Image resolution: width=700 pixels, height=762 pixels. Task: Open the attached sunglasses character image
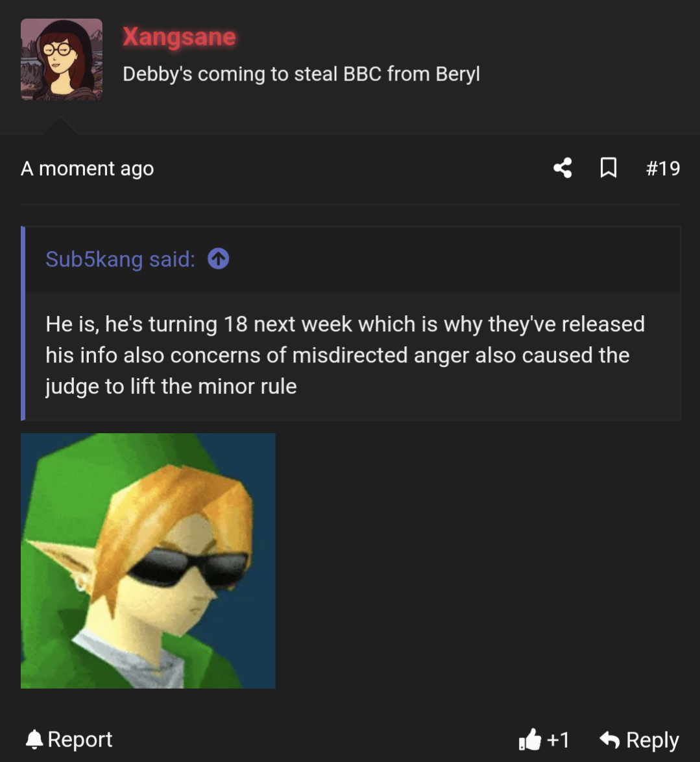(148, 560)
